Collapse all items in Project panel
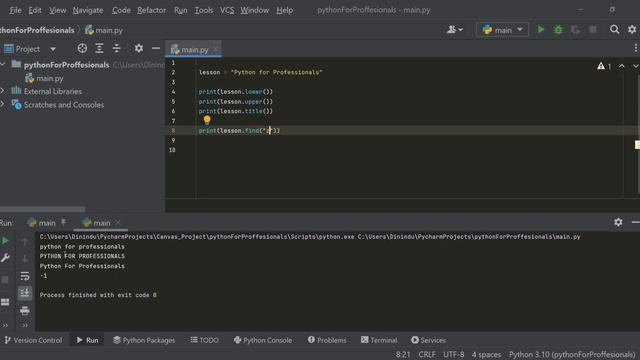Viewport: 640px width, 360px height. click(117, 49)
